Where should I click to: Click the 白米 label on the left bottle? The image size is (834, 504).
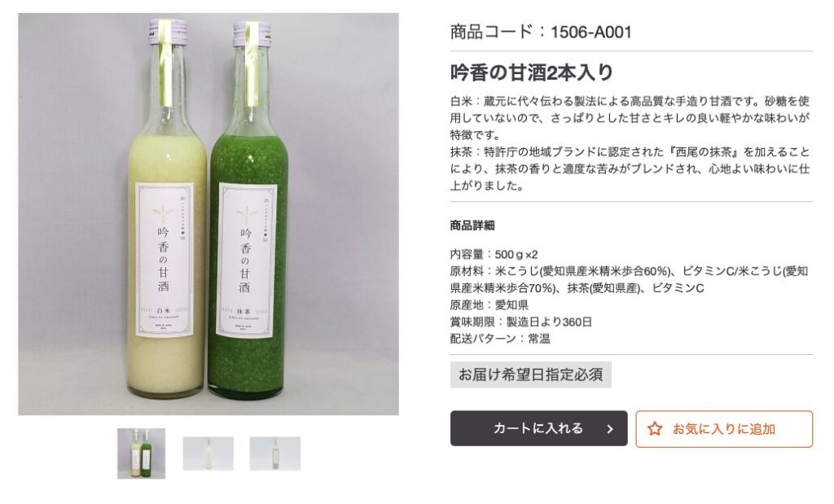[163, 309]
